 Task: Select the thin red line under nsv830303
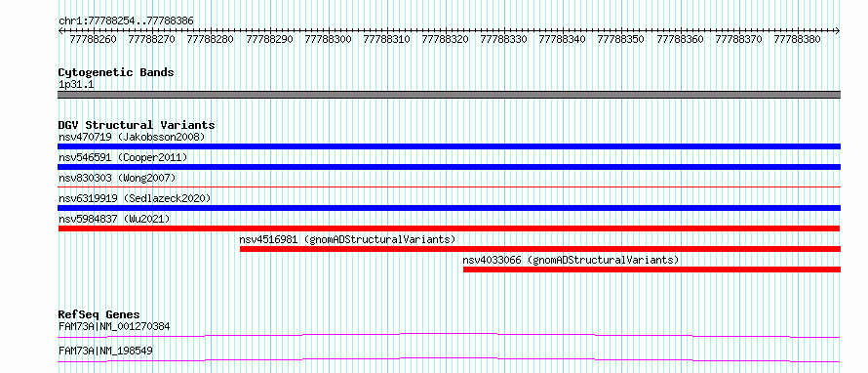pos(449,187)
